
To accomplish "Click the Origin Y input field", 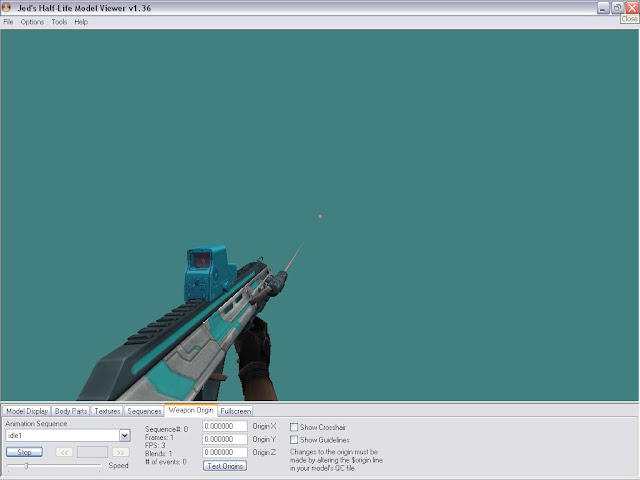I will point(224,439).
